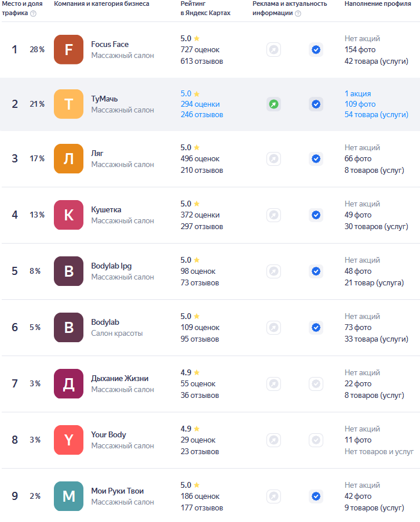
Task: Open the '246 отзывов' link
Action: click(x=202, y=114)
